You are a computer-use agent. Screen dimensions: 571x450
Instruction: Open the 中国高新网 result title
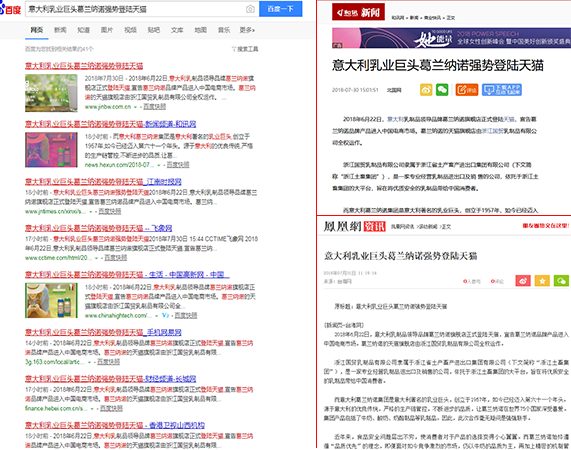coord(127,275)
